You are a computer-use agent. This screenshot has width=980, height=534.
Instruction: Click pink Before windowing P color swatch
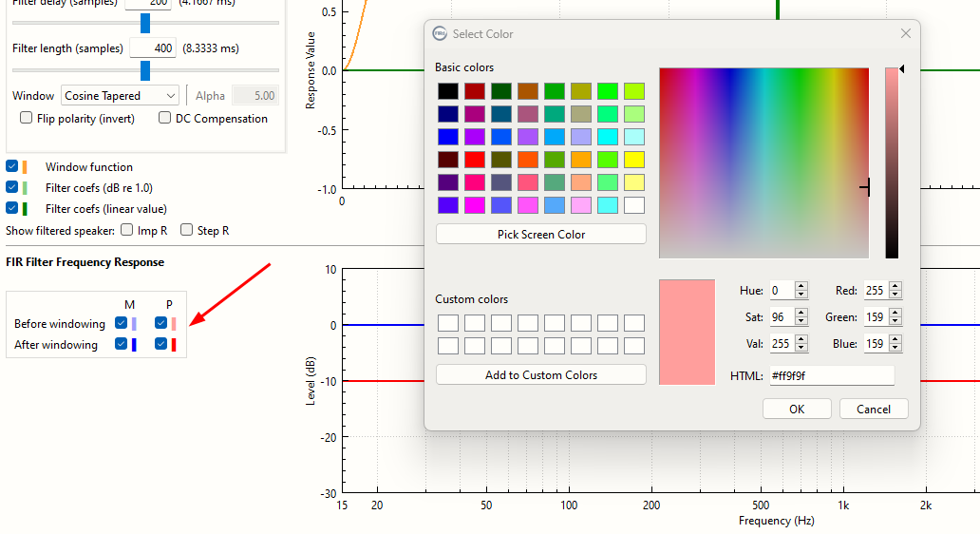tap(174, 323)
